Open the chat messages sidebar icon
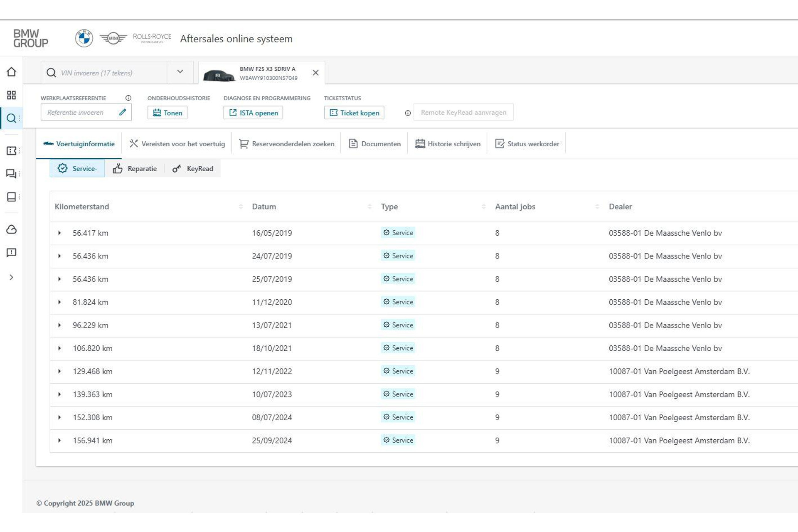The width and height of the screenshot is (798, 532). pyautogui.click(x=12, y=174)
